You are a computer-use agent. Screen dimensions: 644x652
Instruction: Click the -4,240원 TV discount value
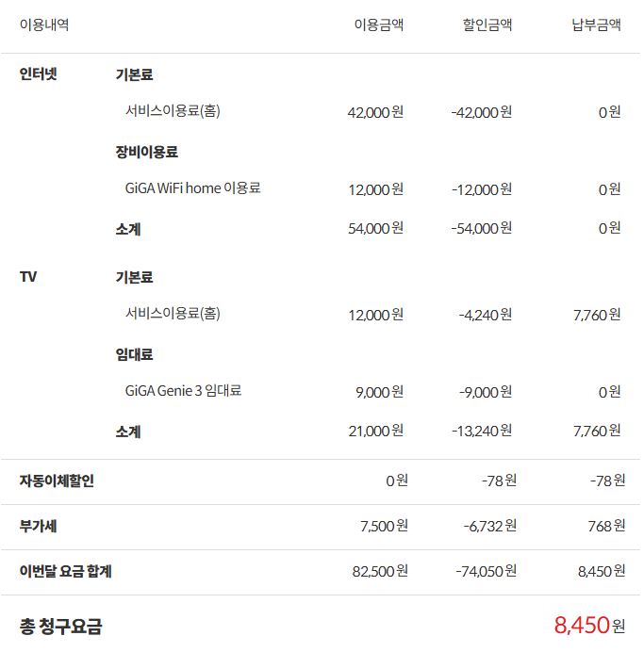click(x=485, y=315)
